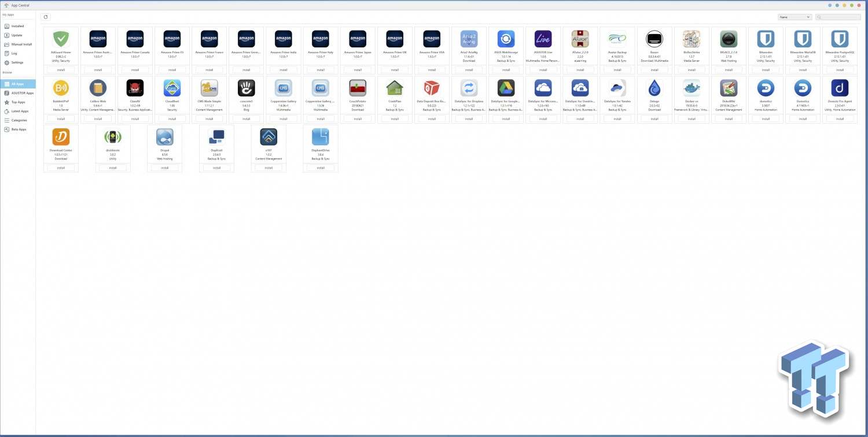Image resolution: width=868 pixels, height=437 pixels.
Task: Select All Apps in Browse list
Action: 18,84
